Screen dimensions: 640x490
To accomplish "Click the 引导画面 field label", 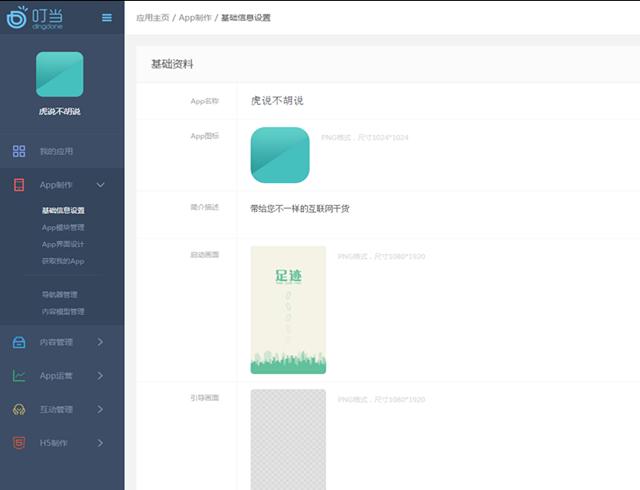I will click(205, 398).
